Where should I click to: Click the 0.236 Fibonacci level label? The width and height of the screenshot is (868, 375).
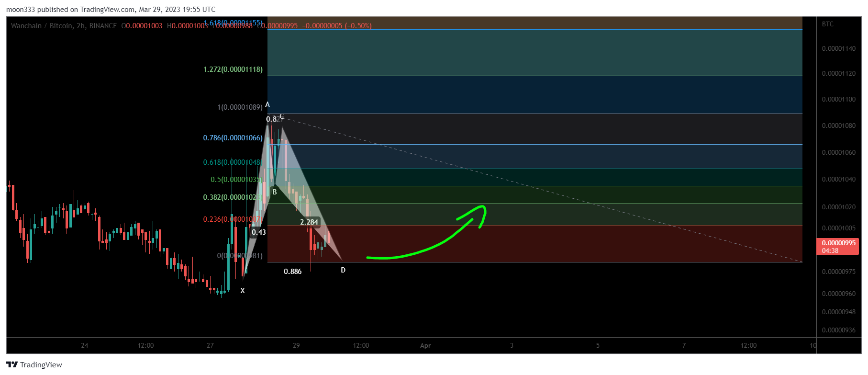[233, 219]
